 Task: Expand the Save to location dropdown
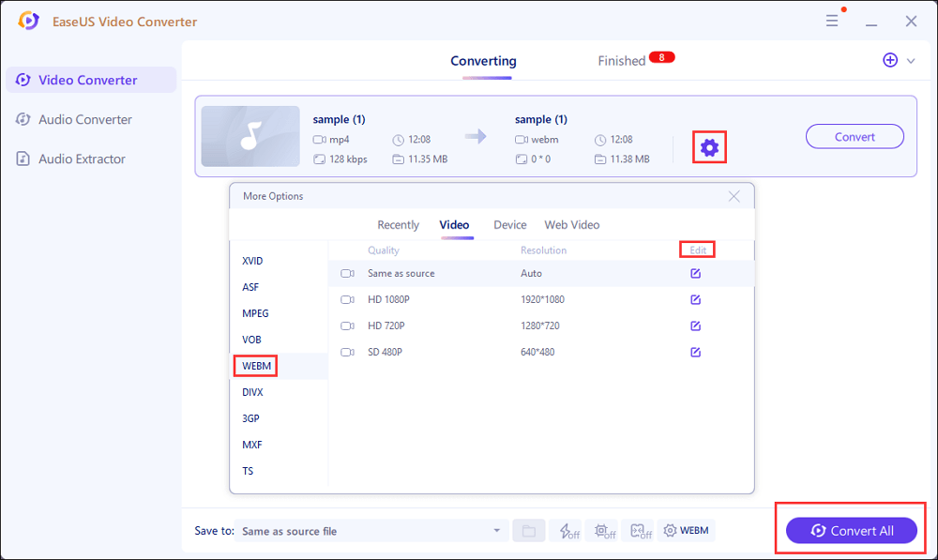pos(496,531)
